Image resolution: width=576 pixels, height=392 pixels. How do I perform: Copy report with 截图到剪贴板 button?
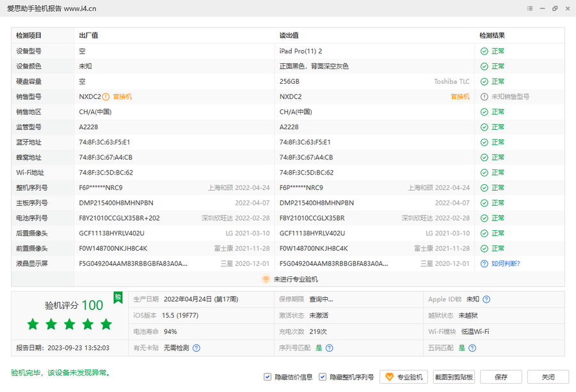coord(454,377)
